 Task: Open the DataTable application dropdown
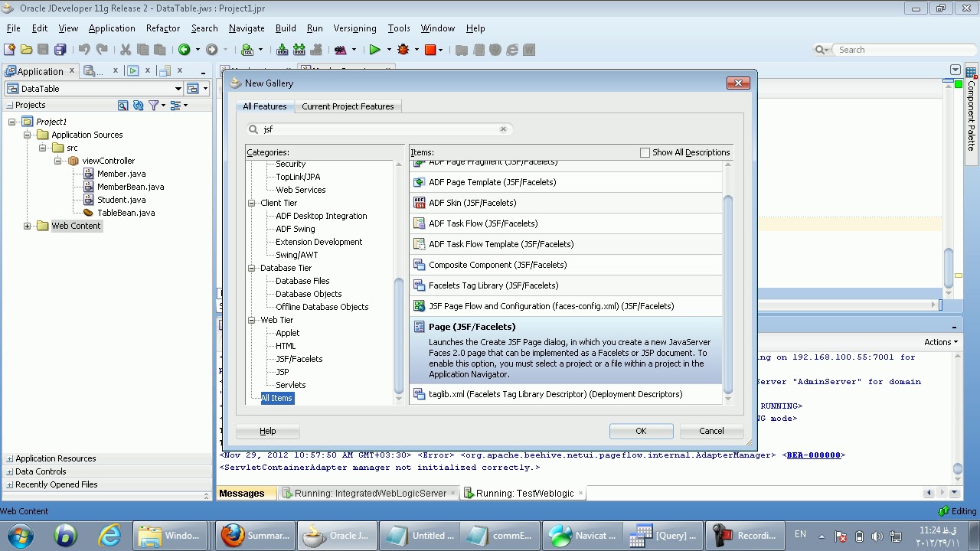178,89
